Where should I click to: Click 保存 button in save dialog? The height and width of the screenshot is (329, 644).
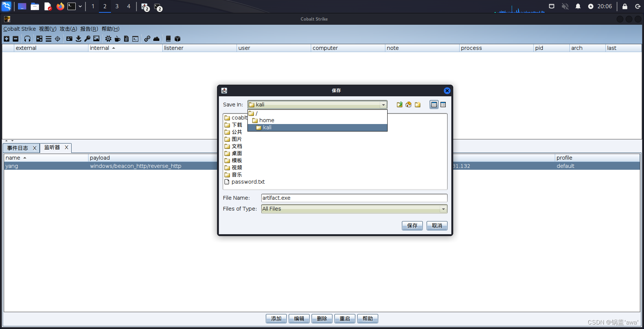pyautogui.click(x=412, y=226)
